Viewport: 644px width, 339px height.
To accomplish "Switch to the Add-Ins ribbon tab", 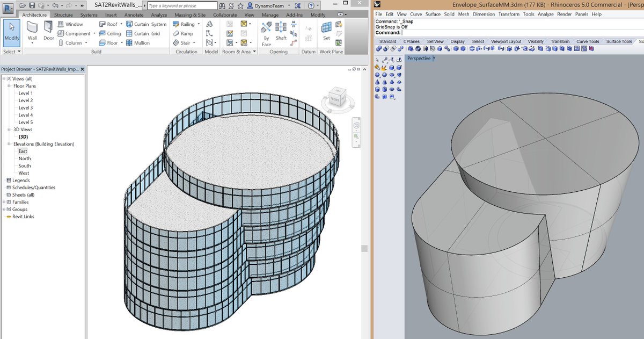I will [x=294, y=15].
